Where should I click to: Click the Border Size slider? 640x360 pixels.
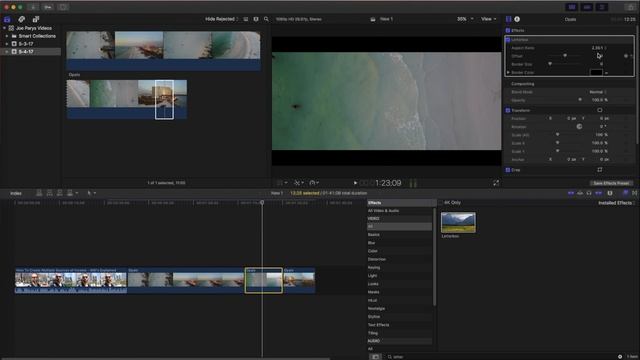(565, 64)
